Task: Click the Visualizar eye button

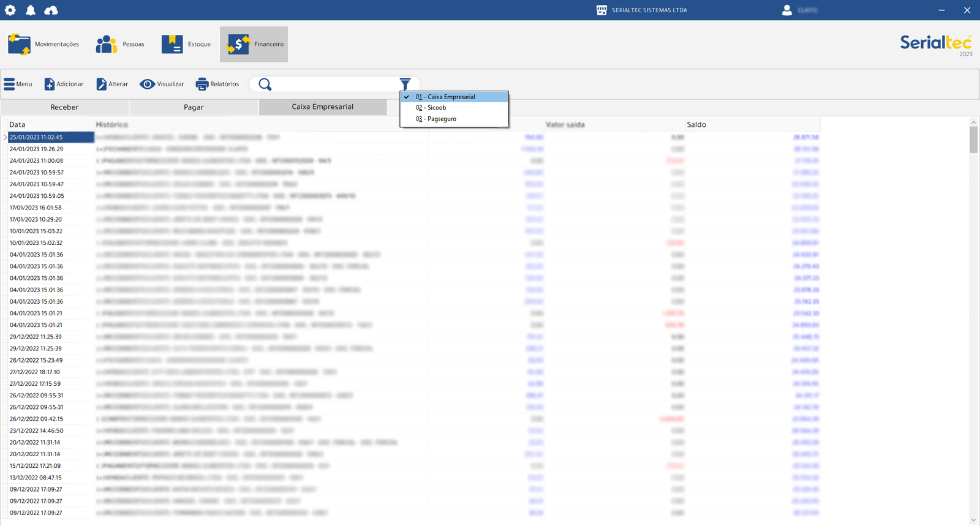Action: click(x=162, y=84)
